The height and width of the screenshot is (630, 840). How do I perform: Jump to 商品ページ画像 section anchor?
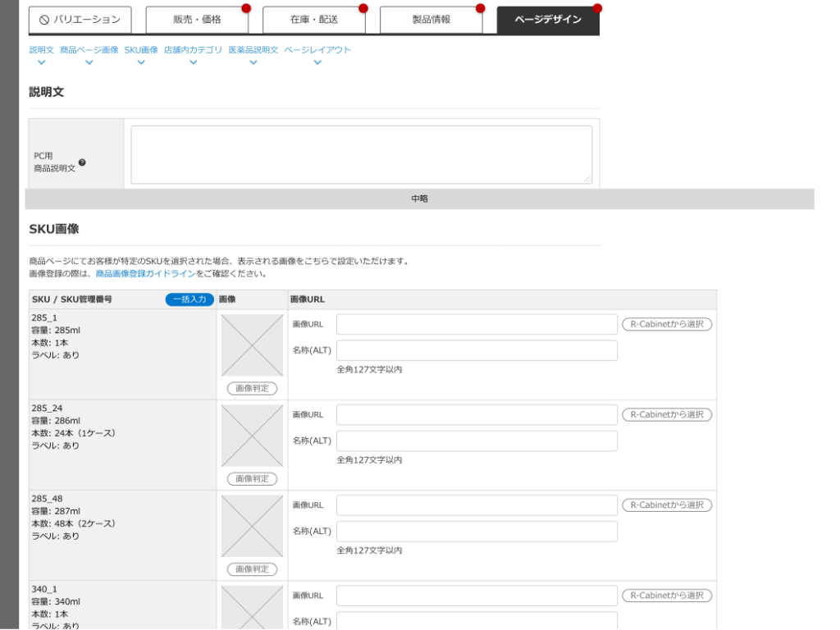point(89,50)
